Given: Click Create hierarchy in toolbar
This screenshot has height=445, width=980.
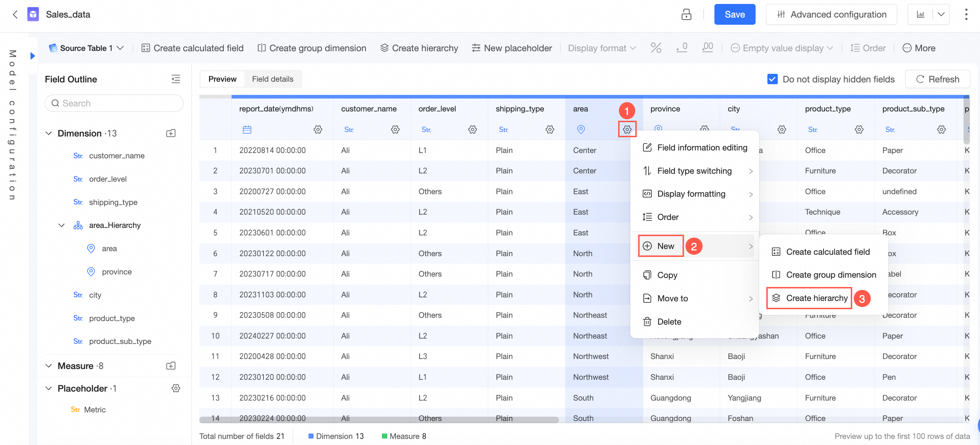Looking at the screenshot, I should click(x=419, y=48).
